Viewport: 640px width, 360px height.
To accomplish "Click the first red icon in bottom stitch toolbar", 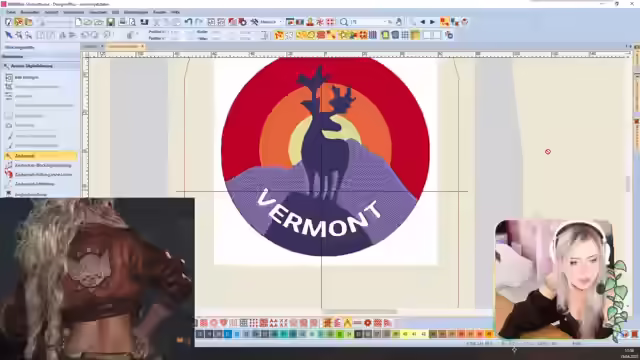I will tap(204, 323).
